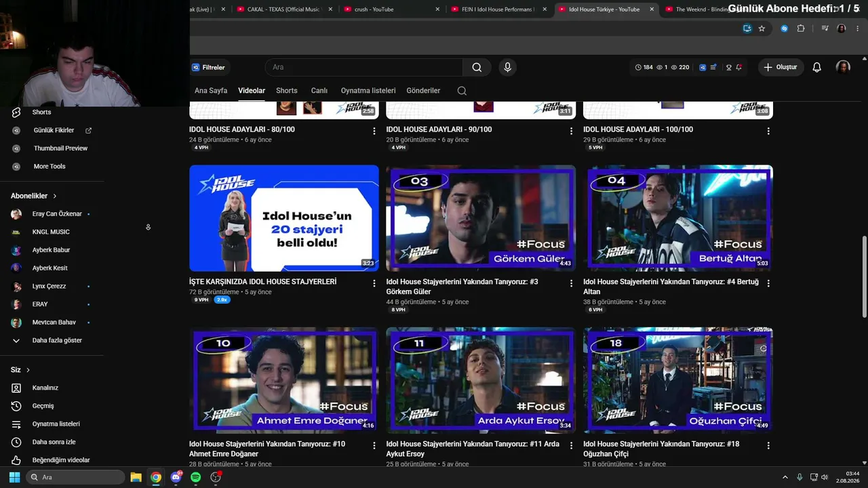Viewport: 868px width, 488px height.
Task: Click the install app icon in address bar
Action: 747,28
